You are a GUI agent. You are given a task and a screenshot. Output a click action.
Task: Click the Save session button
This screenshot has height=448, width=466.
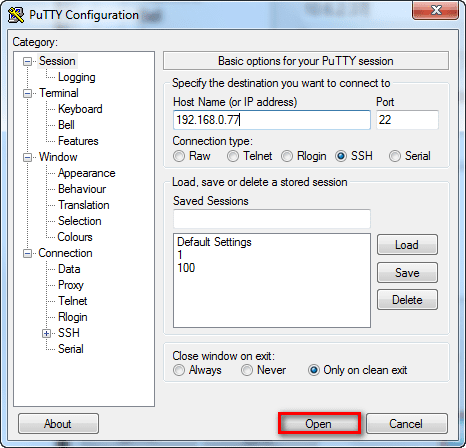407,273
